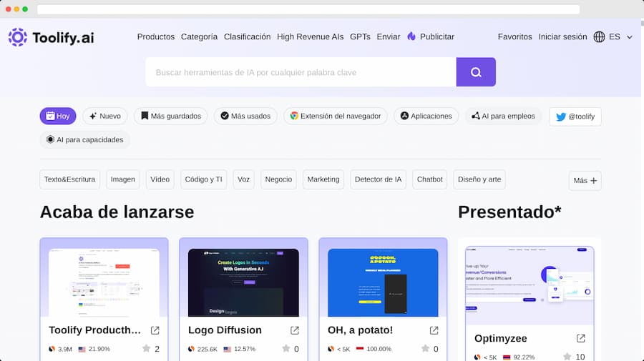Click the green maximize window button
The width and height of the screenshot is (644, 361).
(25, 9)
